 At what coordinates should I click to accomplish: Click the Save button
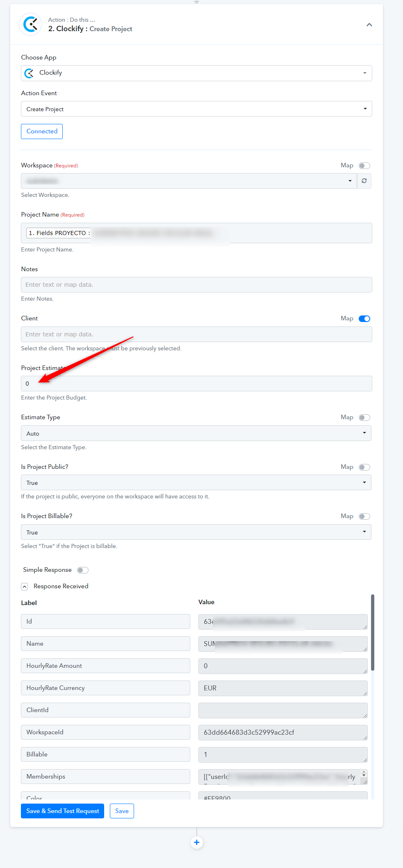point(122,811)
